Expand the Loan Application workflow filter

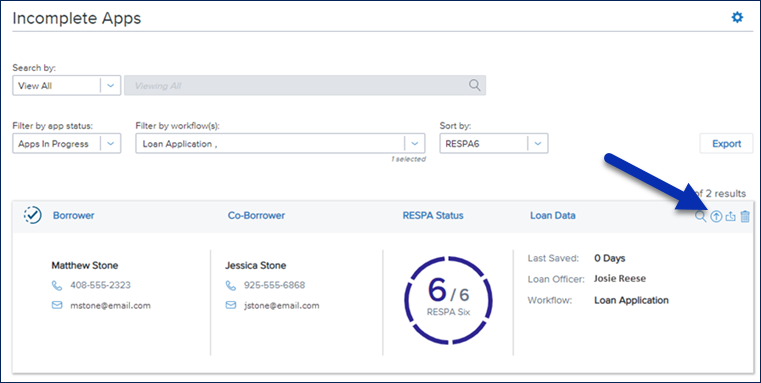[281, 144]
